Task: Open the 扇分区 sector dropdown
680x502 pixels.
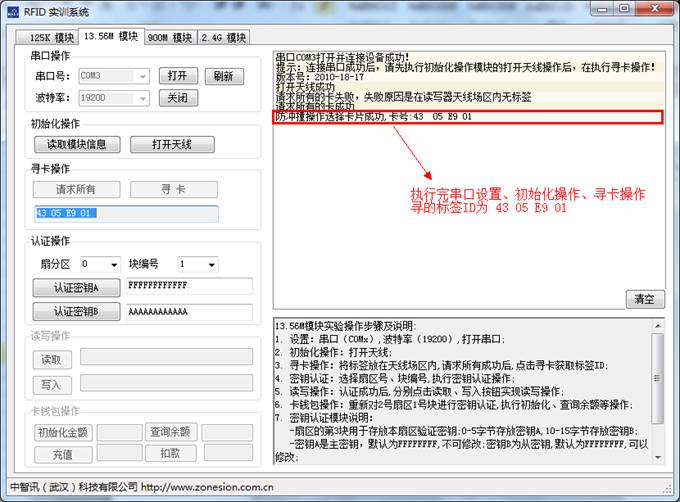Action: tap(112, 264)
